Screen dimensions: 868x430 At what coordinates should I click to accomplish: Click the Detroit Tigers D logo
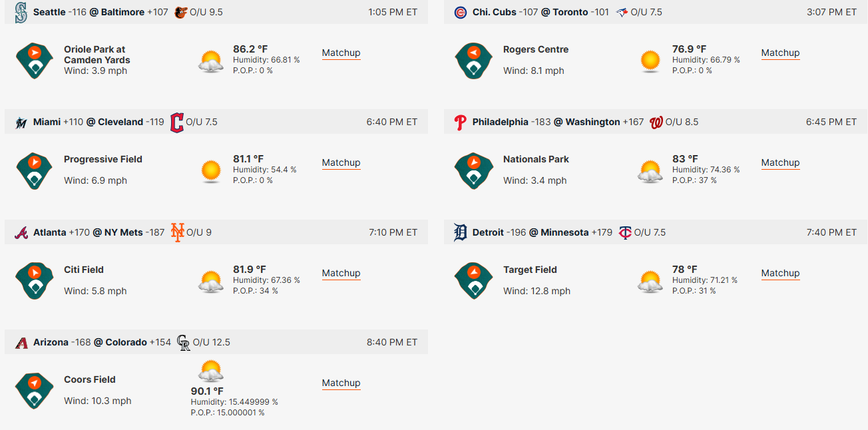461,232
